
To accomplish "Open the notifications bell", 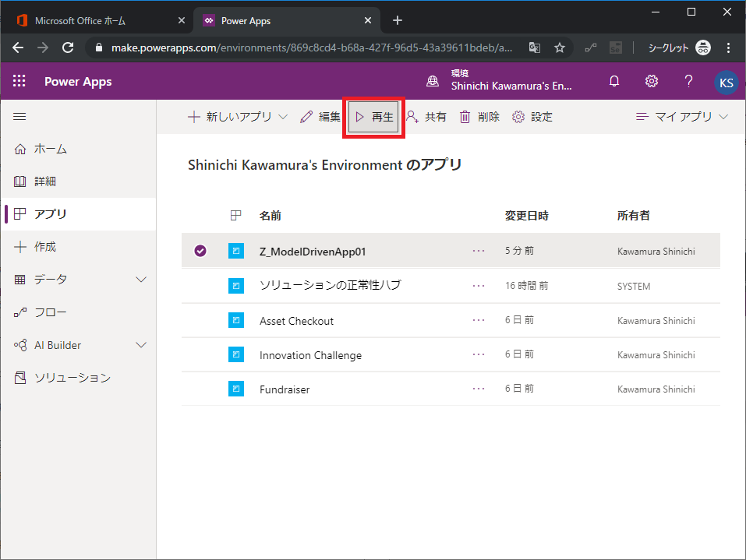I will [614, 81].
